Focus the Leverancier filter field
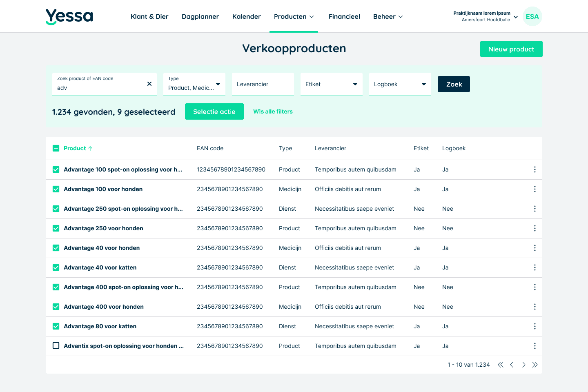This screenshot has height=392, width=588. click(263, 84)
